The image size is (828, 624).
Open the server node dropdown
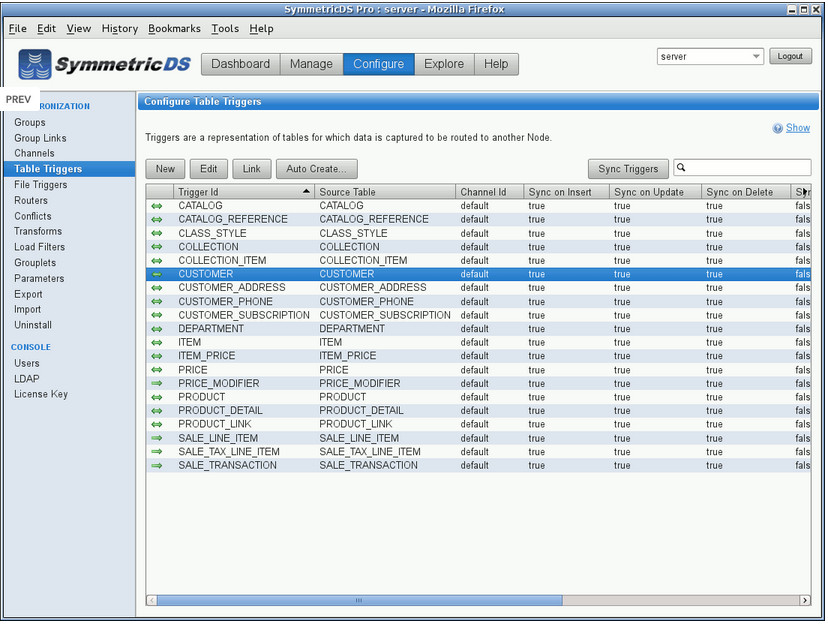coord(756,56)
